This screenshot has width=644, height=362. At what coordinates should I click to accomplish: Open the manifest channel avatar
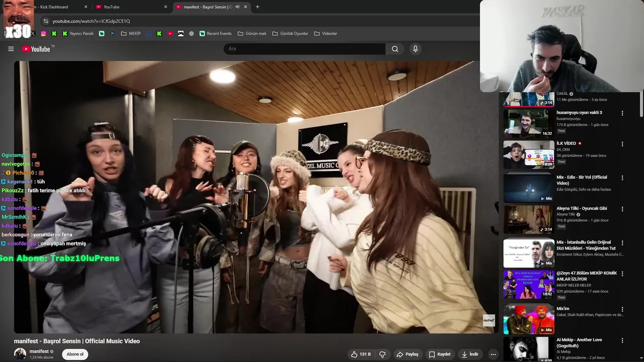(x=20, y=354)
